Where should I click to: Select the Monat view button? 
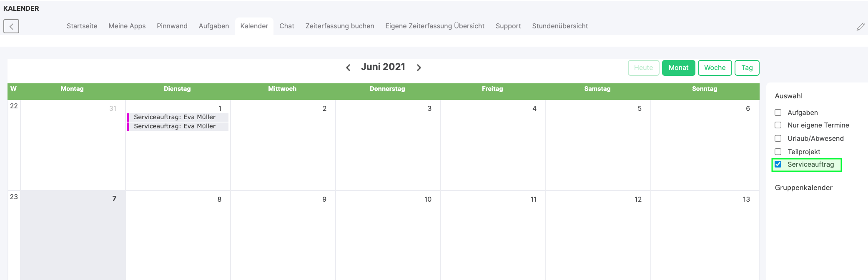pyautogui.click(x=678, y=67)
